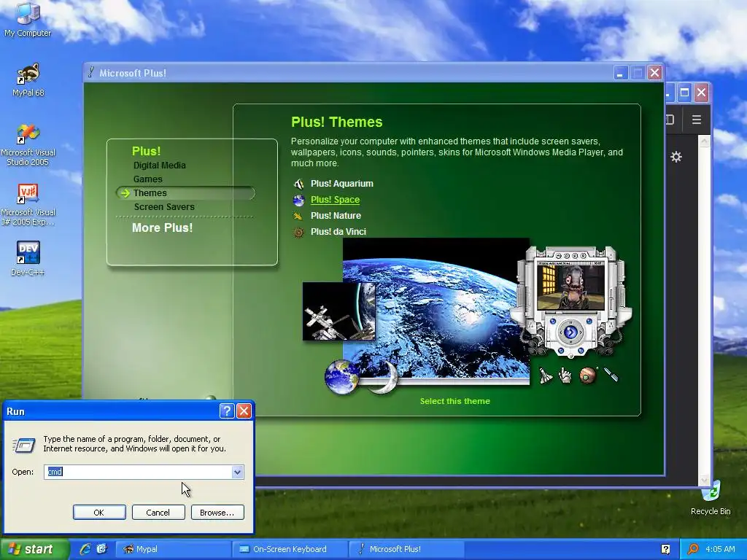Open the Plus! Space theme link
The height and width of the screenshot is (560, 747).
click(335, 200)
